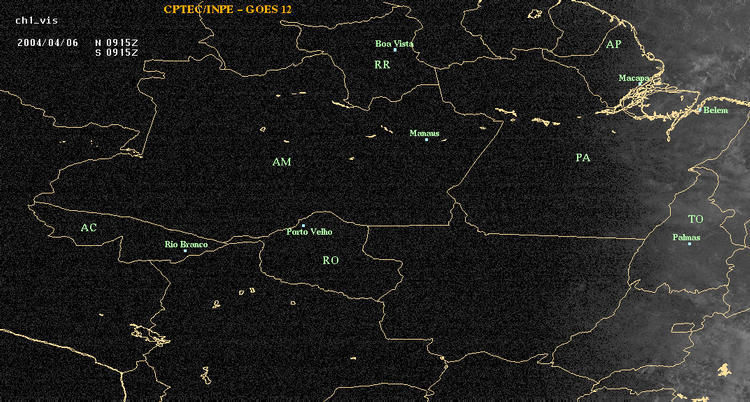Click the Porto Velho city marker dot
750x402 pixels.
coord(303,225)
